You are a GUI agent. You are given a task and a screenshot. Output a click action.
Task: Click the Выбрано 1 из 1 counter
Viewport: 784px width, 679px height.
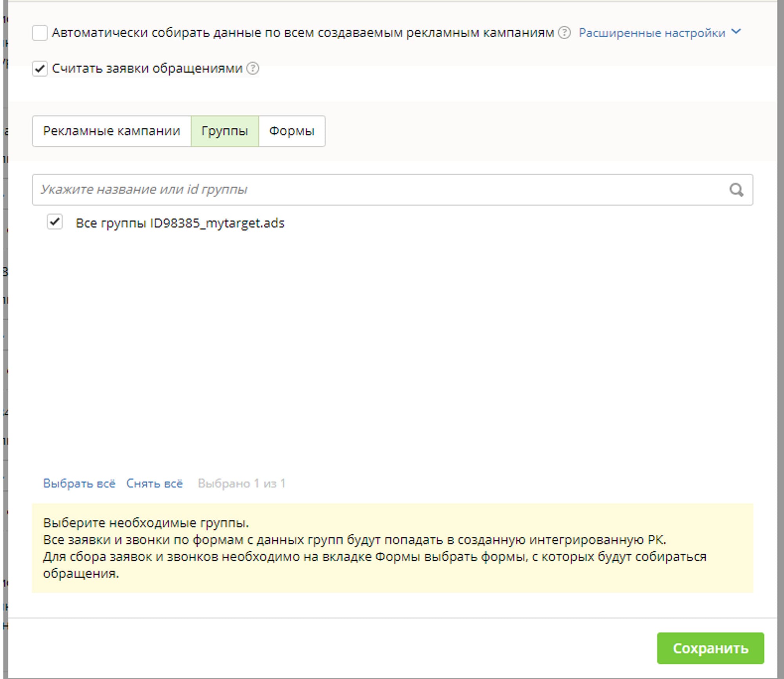(241, 483)
